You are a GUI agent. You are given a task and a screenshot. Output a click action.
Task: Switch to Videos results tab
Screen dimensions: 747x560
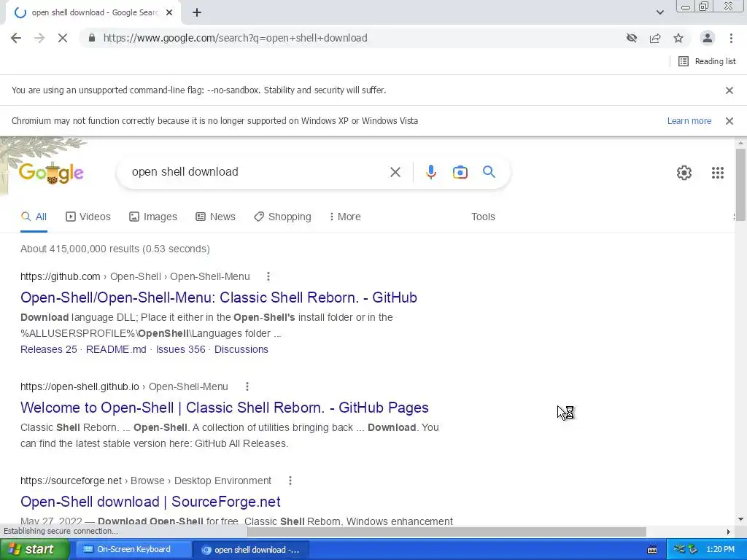[88, 217]
